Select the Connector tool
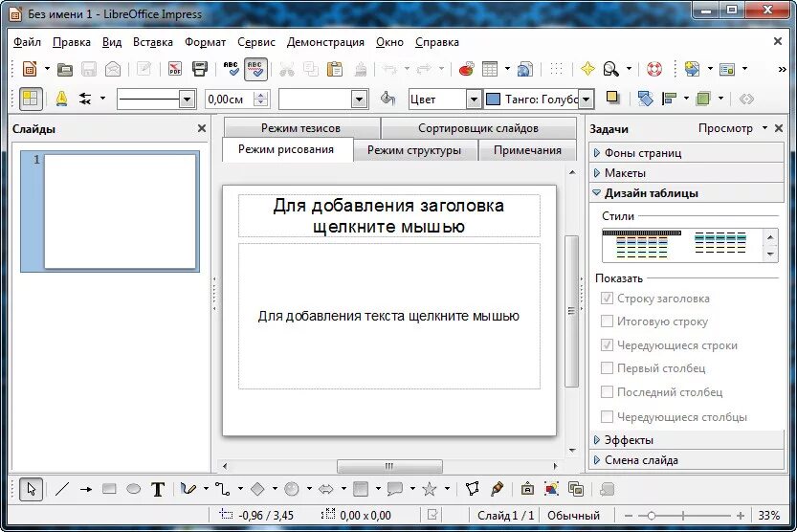Image resolution: width=797 pixels, height=532 pixels. tap(222, 489)
